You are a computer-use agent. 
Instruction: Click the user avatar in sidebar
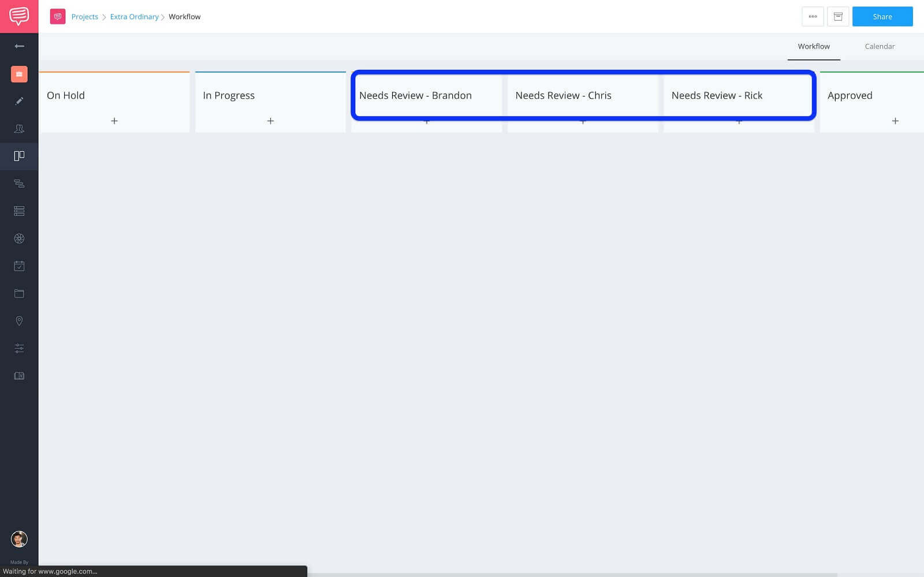[19, 539]
